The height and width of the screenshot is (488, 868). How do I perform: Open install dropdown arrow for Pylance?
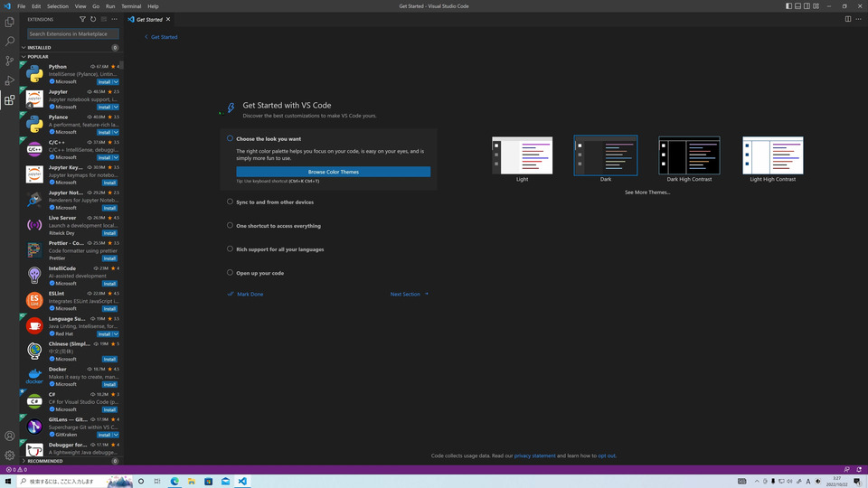click(116, 132)
